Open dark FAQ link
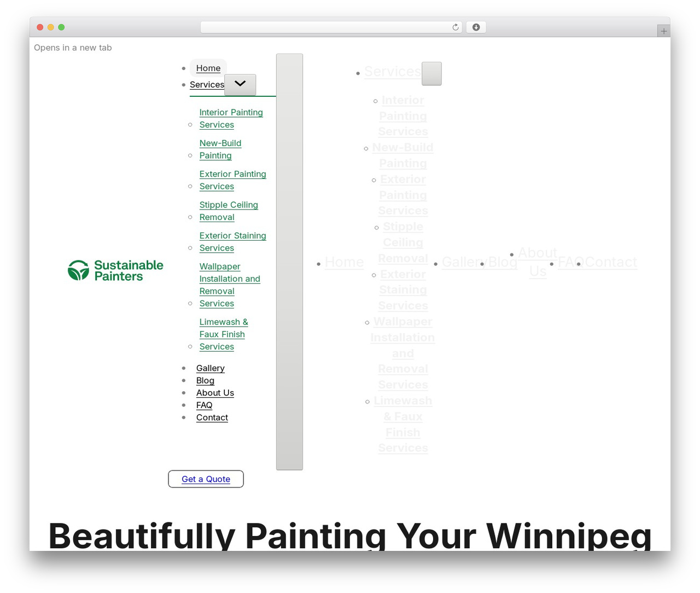Viewport: 700px width, 593px height. [x=204, y=405]
